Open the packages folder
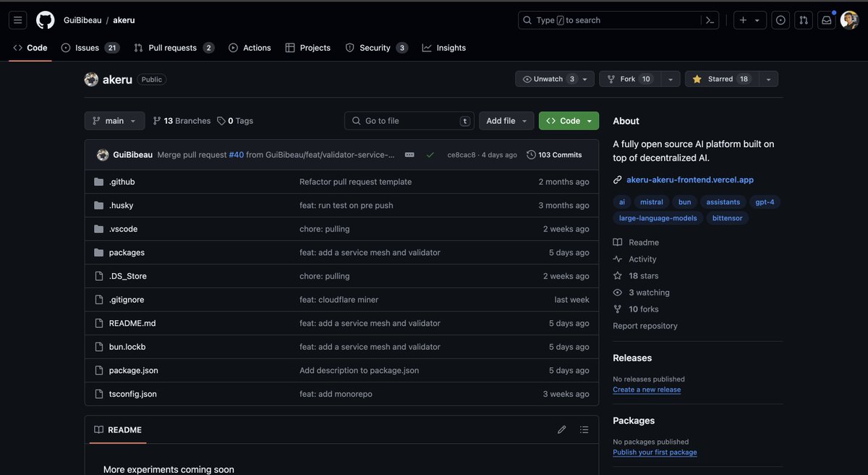This screenshot has height=475, width=868. click(x=127, y=253)
